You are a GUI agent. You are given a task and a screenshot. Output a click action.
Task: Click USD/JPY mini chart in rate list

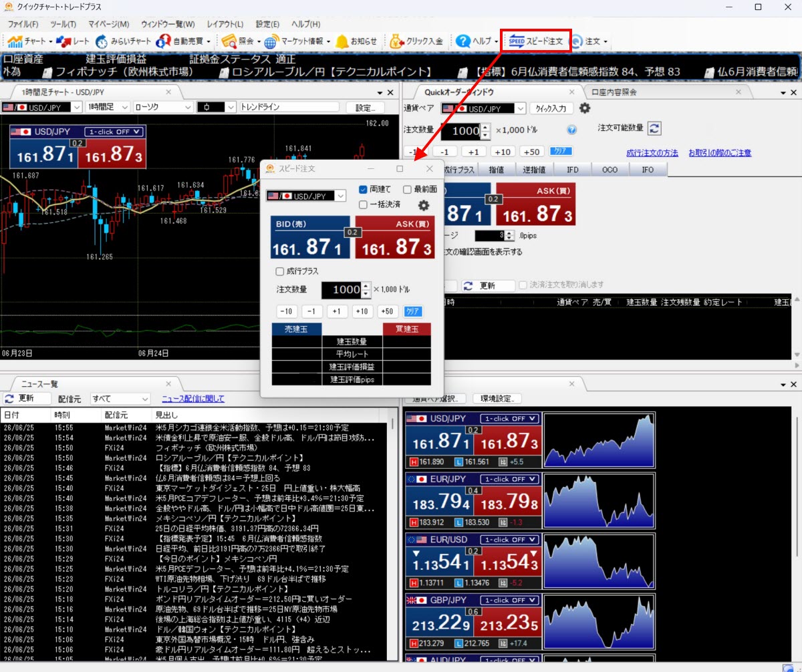(599, 440)
